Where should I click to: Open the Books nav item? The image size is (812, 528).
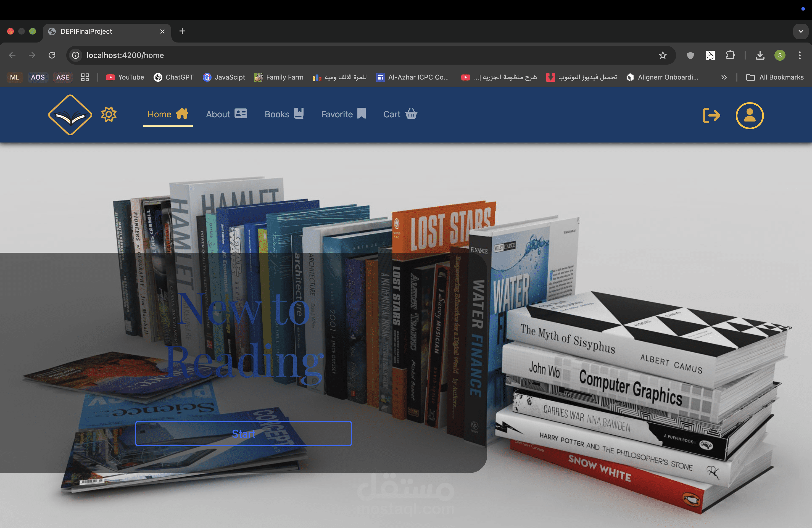(284, 114)
